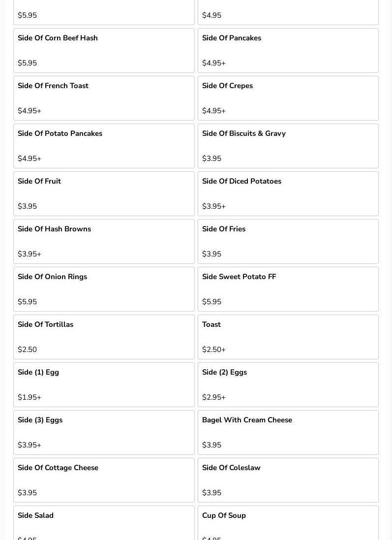This screenshot has width=392, height=540.
Task: Select Side Of Pancakes menu card
Action: tap(288, 50)
